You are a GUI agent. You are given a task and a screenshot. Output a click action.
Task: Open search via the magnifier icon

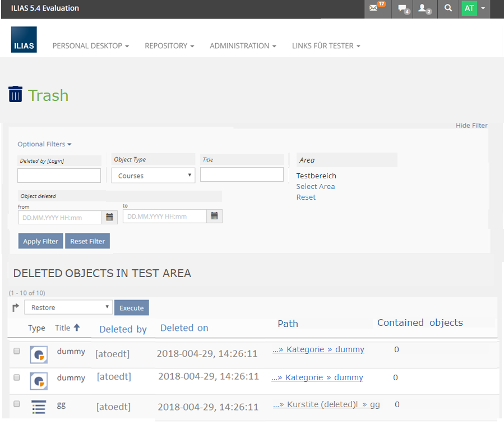[x=447, y=8]
